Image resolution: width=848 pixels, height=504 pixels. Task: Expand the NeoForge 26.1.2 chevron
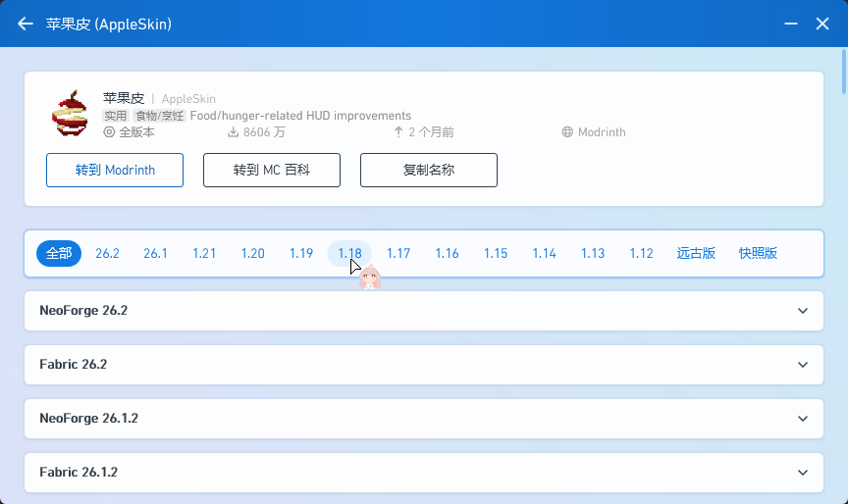pyautogui.click(x=803, y=419)
